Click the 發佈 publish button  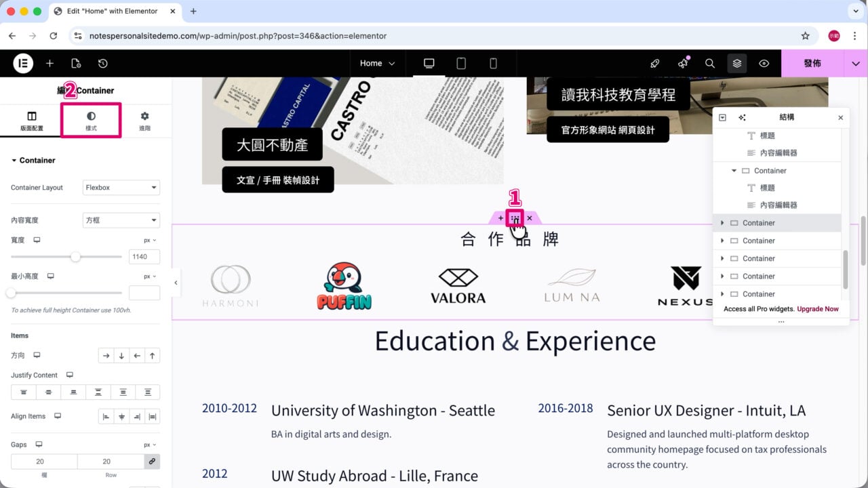pos(812,63)
